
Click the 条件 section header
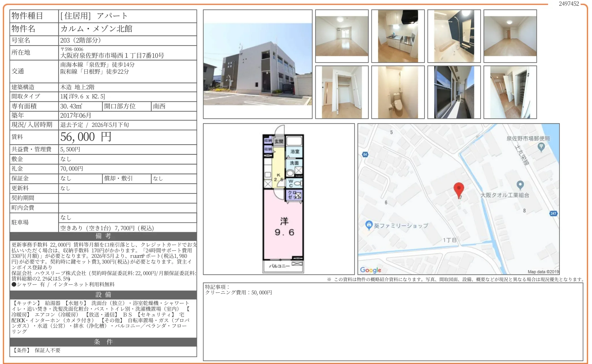103,342
